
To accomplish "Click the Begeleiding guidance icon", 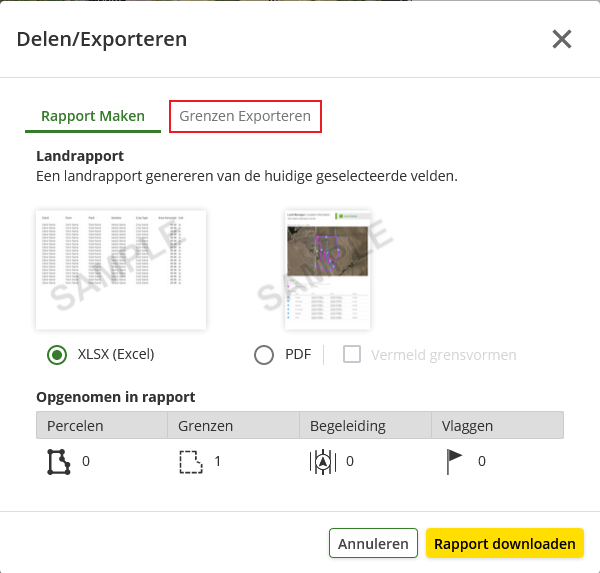I will (323, 462).
